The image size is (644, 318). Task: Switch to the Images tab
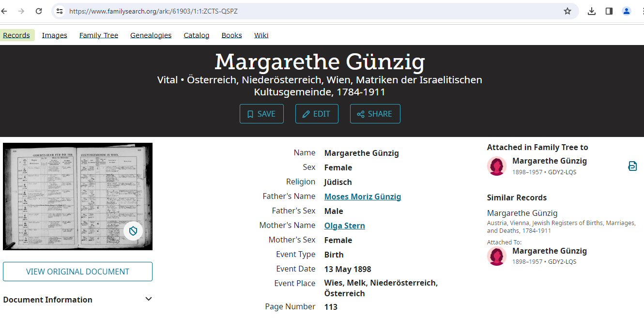click(x=54, y=35)
